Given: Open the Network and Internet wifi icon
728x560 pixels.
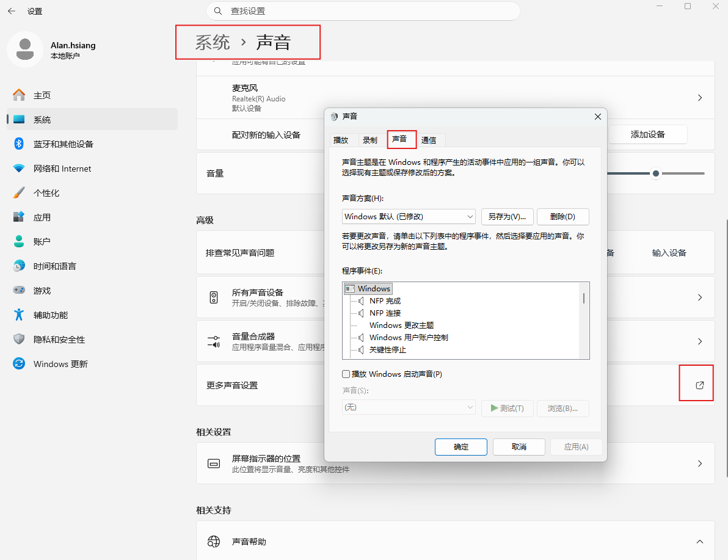Looking at the screenshot, I should click(19, 168).
